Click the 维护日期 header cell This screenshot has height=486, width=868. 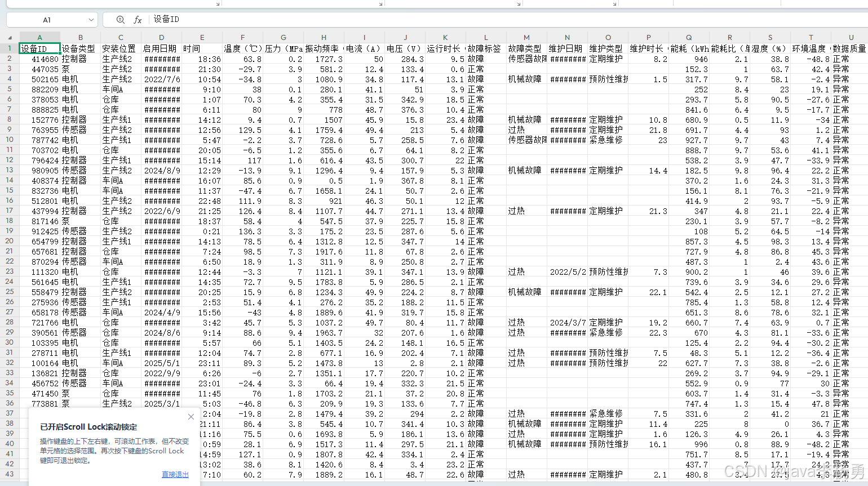(x=567, y=48)
